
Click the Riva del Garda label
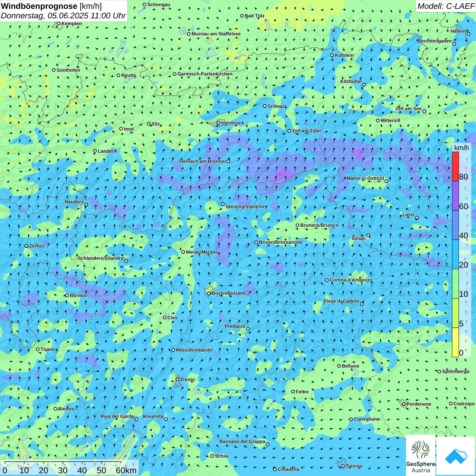(117, 416)
